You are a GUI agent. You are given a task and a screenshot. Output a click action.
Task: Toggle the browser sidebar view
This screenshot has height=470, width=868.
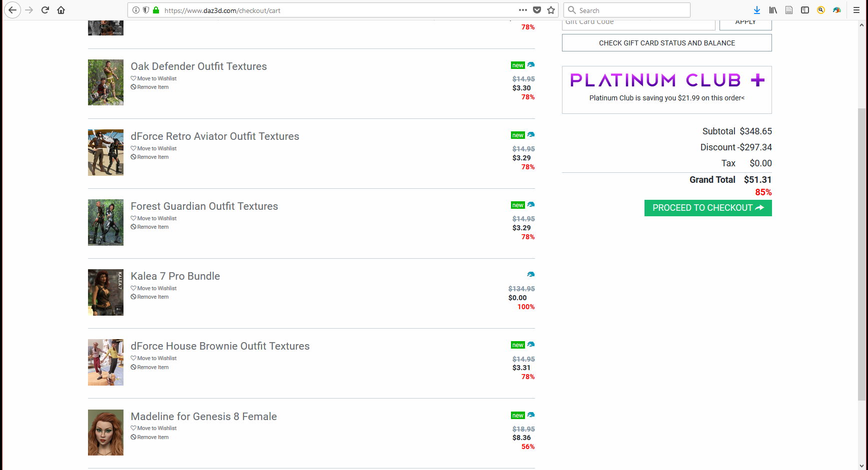(x=805, y=10)
